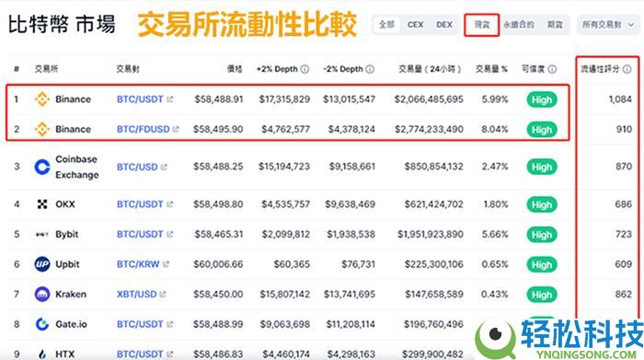This screenshot has height=360, width=644.
Task: Switch to the 期貨 tab
Action: [x=555, y=25]
